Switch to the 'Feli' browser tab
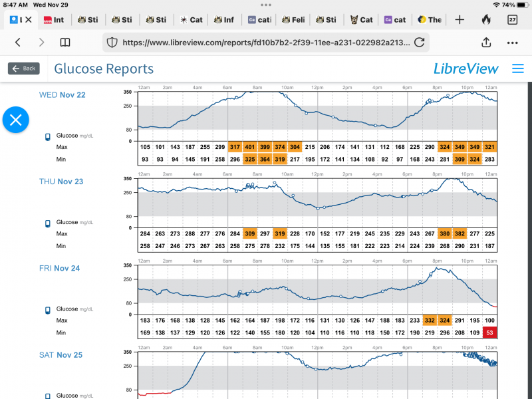This screenshot has width=532, height=399. click(x=293, y=20)
